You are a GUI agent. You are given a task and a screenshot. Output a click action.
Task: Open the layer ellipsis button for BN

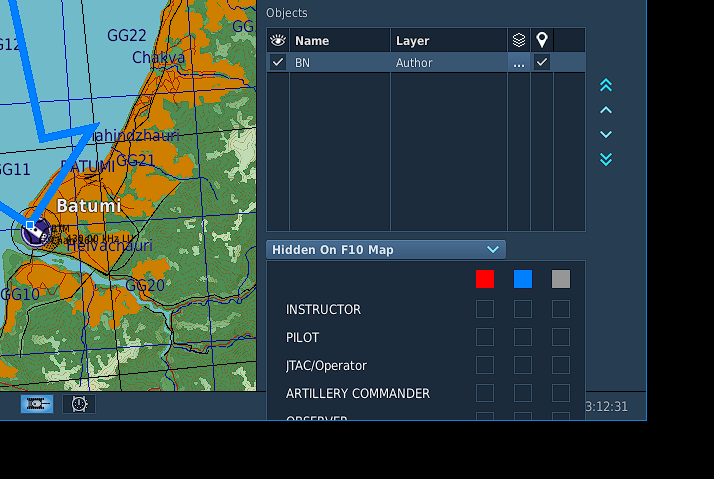point(519,62)
